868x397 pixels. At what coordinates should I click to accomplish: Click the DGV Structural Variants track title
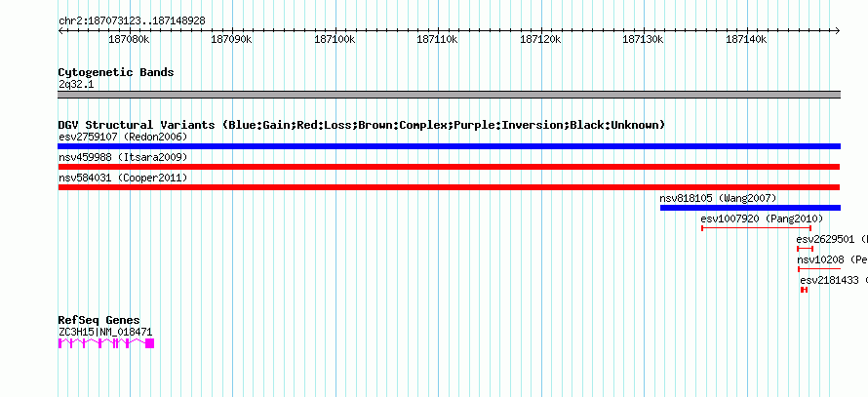tap(362, 125)
